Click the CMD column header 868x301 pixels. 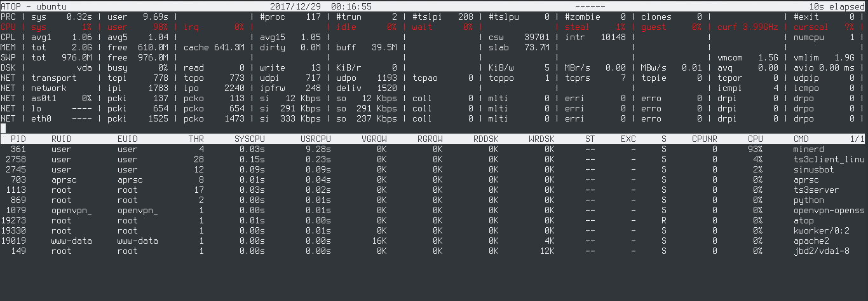point(801,139)
